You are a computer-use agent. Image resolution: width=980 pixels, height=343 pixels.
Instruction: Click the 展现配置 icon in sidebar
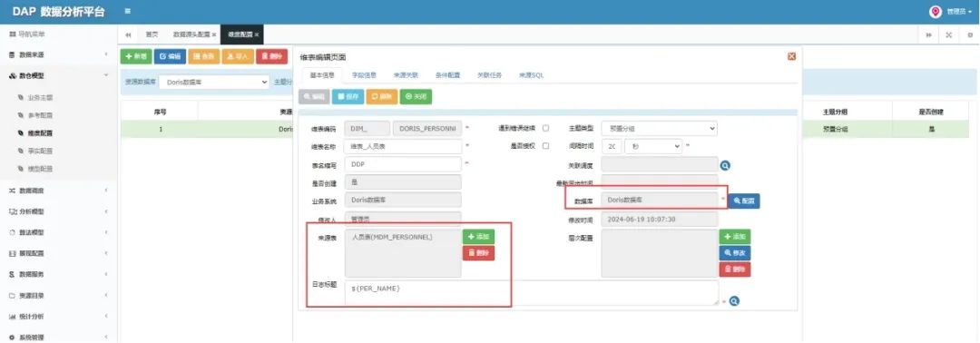[x=13, y=254]
